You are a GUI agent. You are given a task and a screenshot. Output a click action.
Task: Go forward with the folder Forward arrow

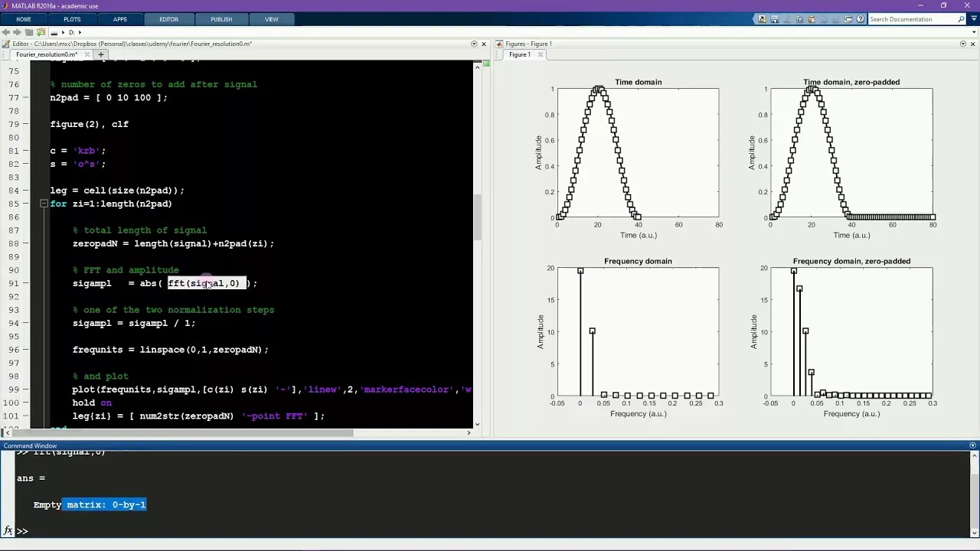coord(18,32)
